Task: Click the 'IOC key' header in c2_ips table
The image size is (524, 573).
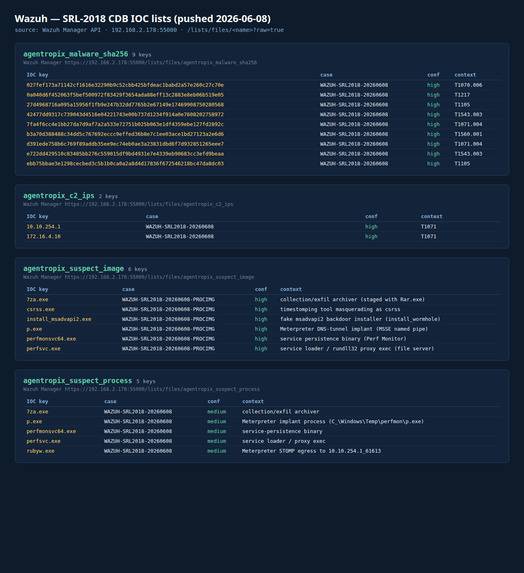Action: click(x=37, y=217)
